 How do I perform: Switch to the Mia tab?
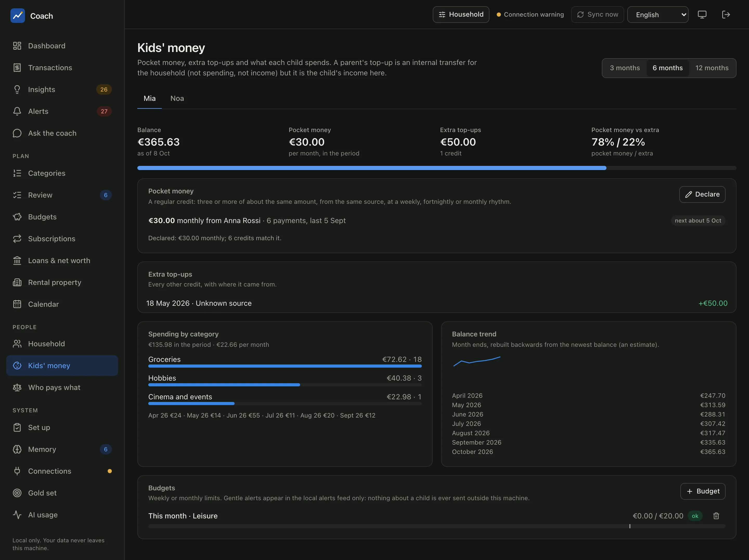pyautogui.click(x=149, y=99)
